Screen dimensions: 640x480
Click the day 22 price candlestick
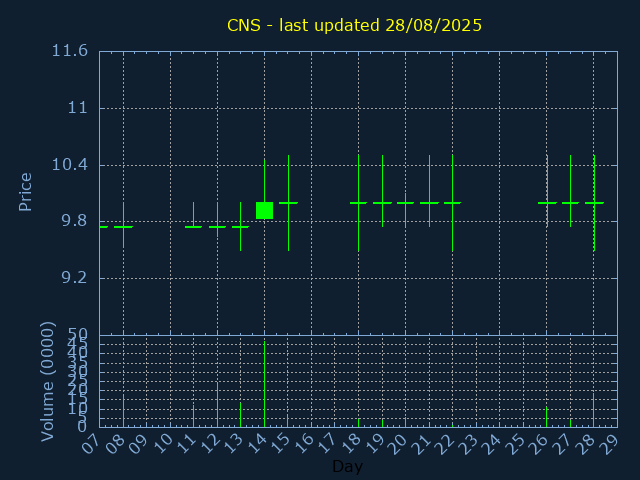pos(452,203)
